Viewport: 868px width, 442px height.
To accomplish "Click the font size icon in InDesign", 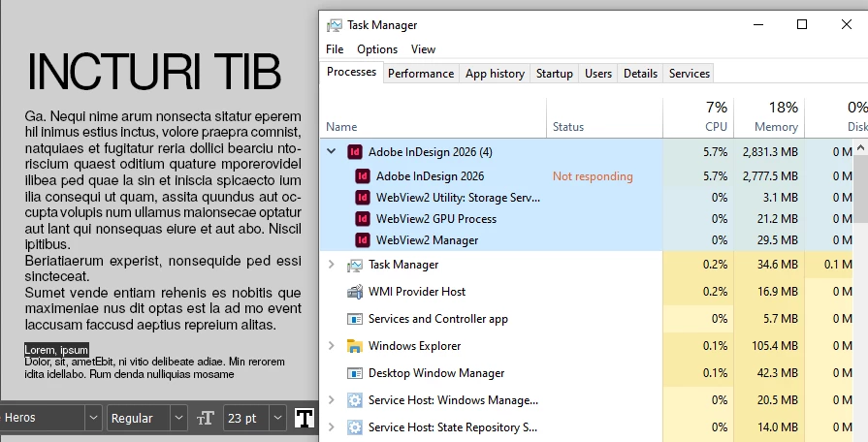I will click(x=206, y=418).
